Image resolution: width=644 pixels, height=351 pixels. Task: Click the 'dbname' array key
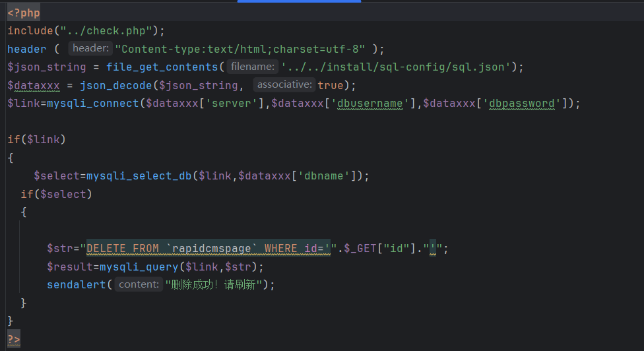click(323, 175)
